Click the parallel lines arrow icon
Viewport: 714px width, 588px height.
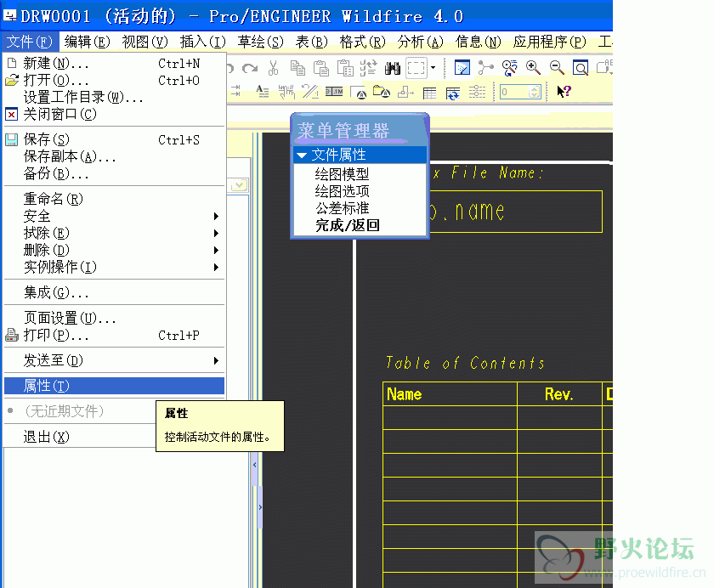pyautogui.click(x=310, y=92)
